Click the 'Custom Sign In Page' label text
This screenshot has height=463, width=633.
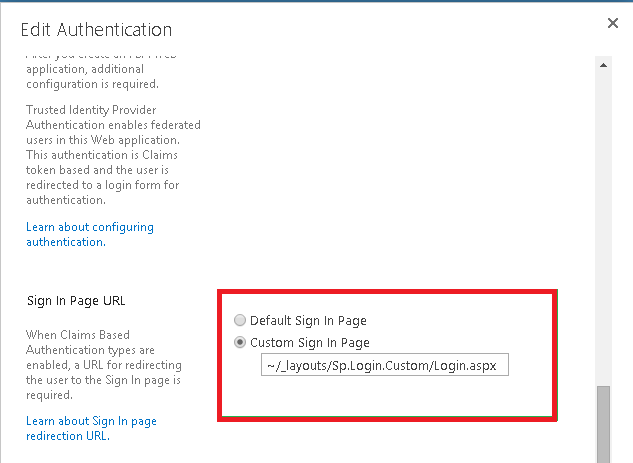(310, 343)
